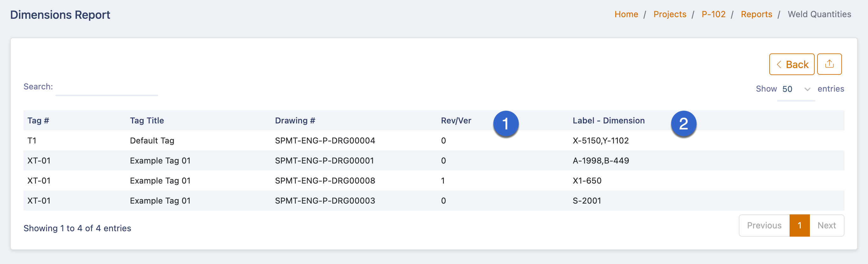Image resolution: width=868 pixels, height=264 pixels.
Task: Sort by the Rev/Ver column header
Action: click(456, 121)
